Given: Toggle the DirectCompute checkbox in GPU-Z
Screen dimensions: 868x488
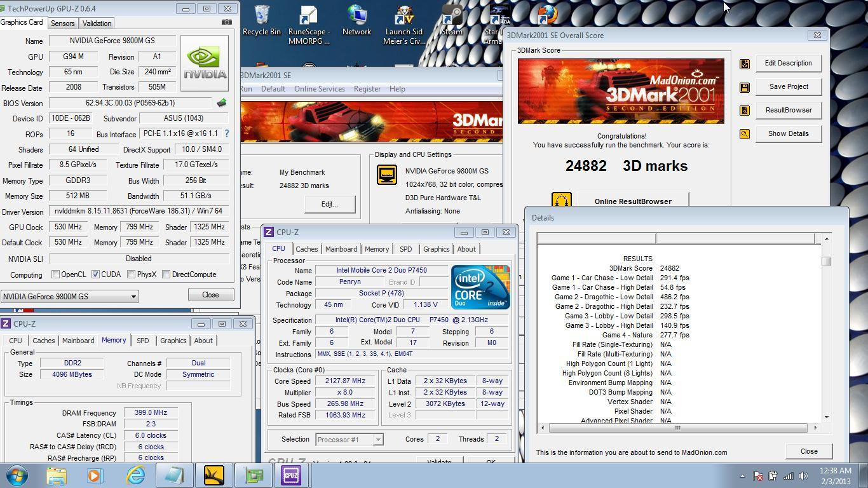Looking at the screenshot, I should [166, 274].
